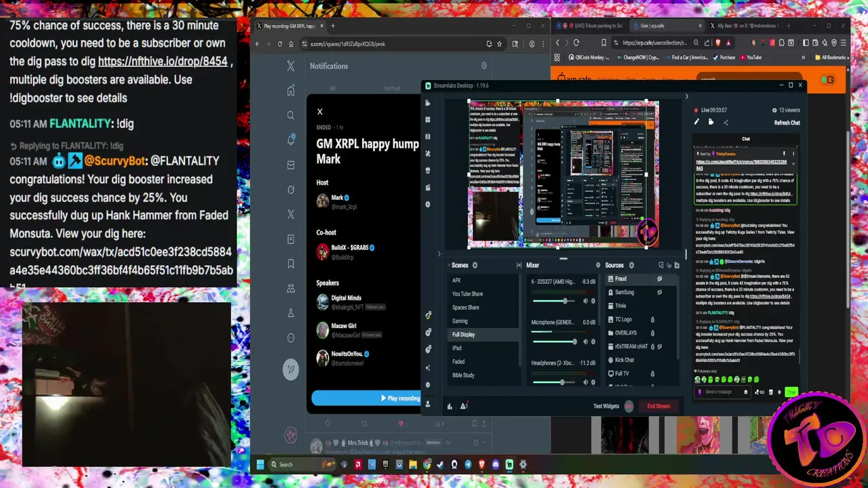Open warning notifications icon in Streamlabs footer
This screenshot has height=488, width=868.
(464, 406)
